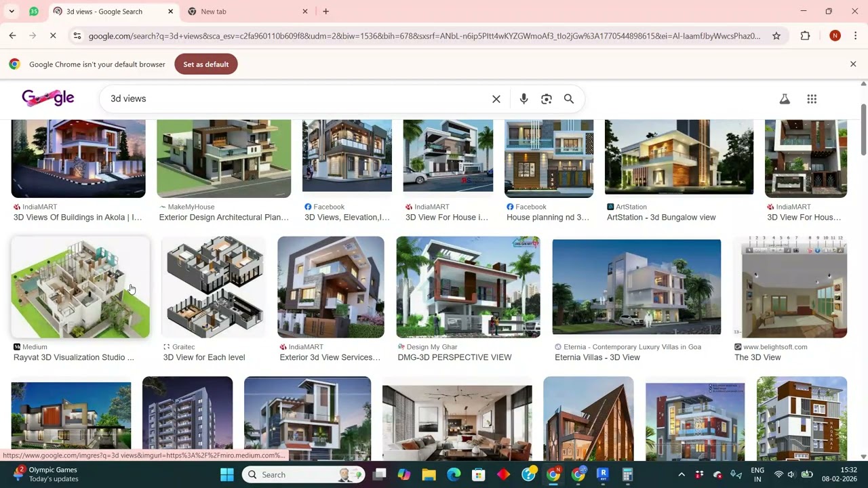Open Calculator from taskbar

[x=628, y=474]
